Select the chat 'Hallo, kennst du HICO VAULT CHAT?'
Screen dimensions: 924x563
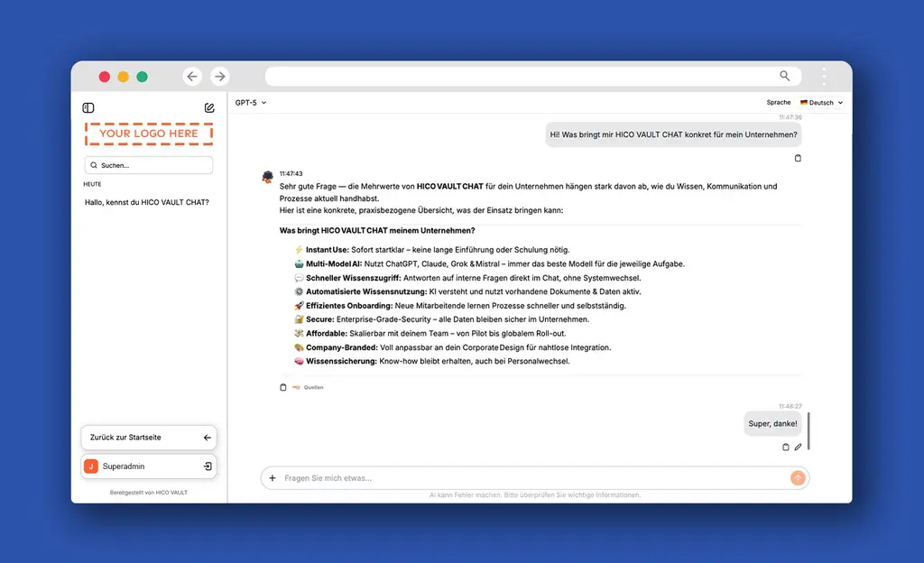[148, 202]
